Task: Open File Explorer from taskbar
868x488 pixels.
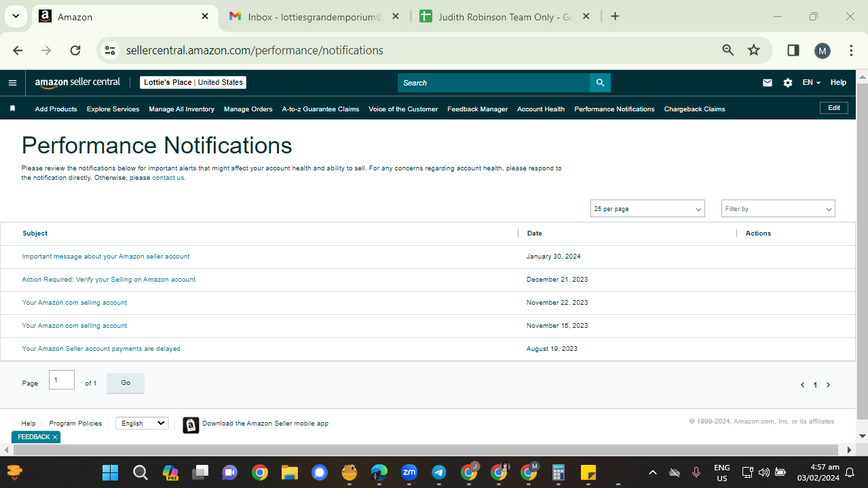Action: [x=290, y=472]
